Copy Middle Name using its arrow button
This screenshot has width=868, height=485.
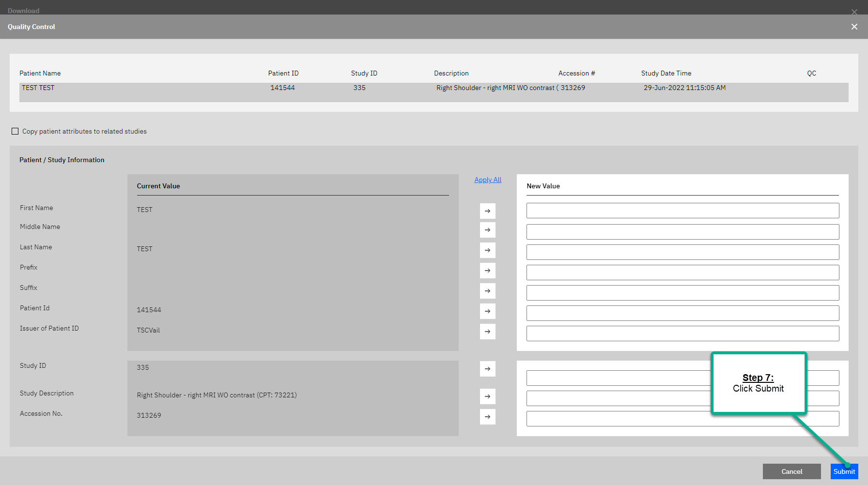click(487, 230)
